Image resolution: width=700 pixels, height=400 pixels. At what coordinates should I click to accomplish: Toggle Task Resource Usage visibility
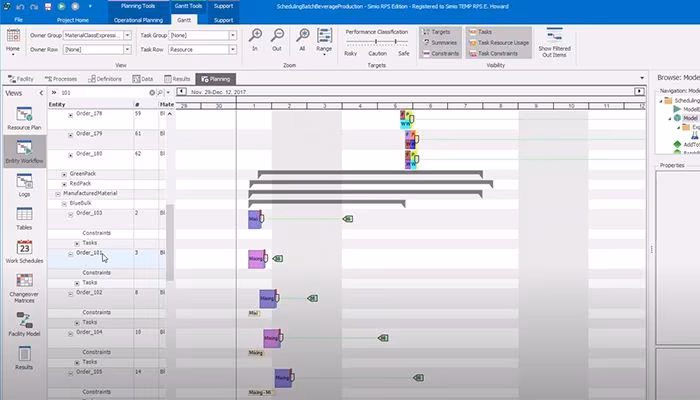(x=499, y=43)
